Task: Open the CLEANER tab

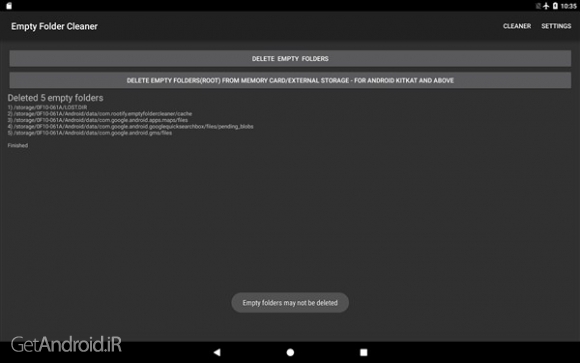Action: tap(517, 26)
